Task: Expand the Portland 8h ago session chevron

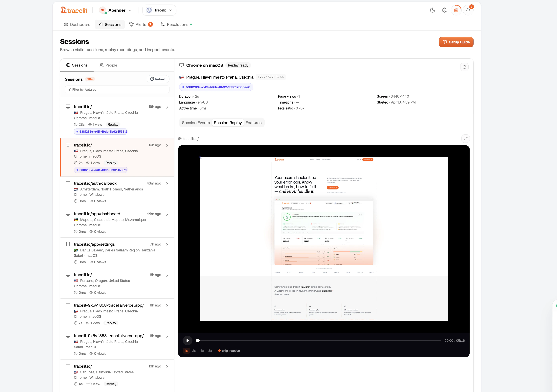Action: pos(167,275)
